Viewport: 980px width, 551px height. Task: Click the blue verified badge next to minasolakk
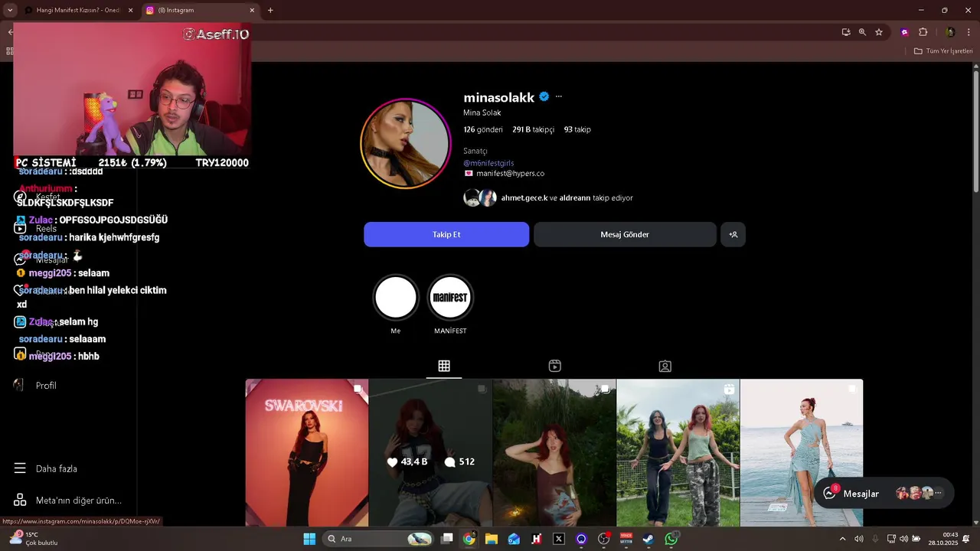(x=544, y=97)
